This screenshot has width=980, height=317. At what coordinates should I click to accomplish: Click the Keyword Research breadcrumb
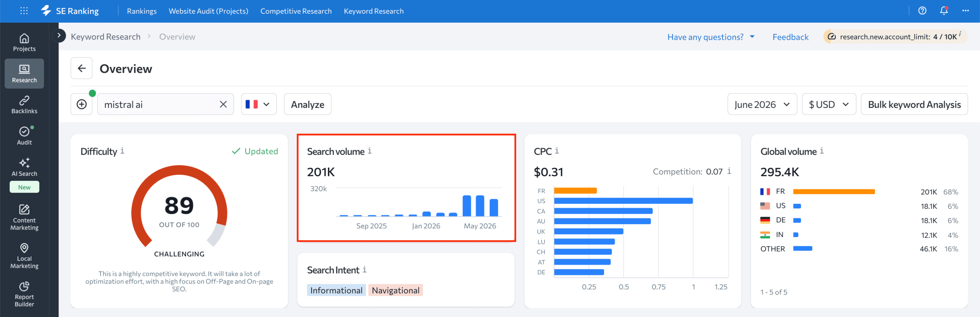106,37
